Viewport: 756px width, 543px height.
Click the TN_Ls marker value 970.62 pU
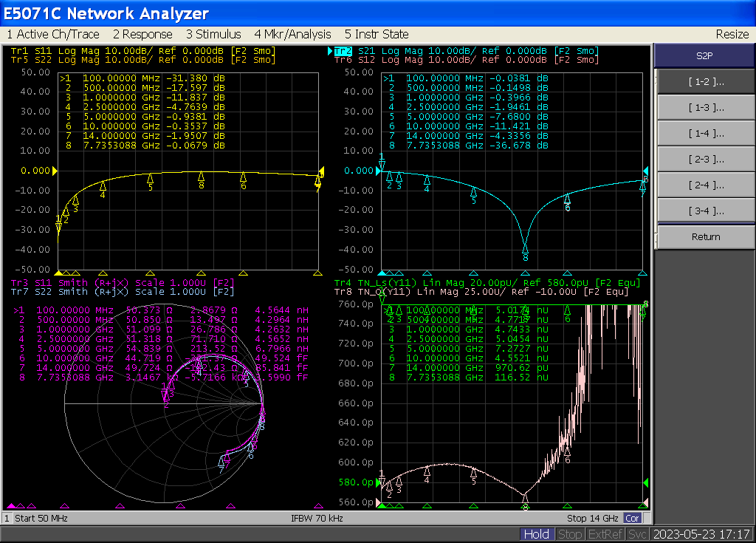tap(522, 368)
